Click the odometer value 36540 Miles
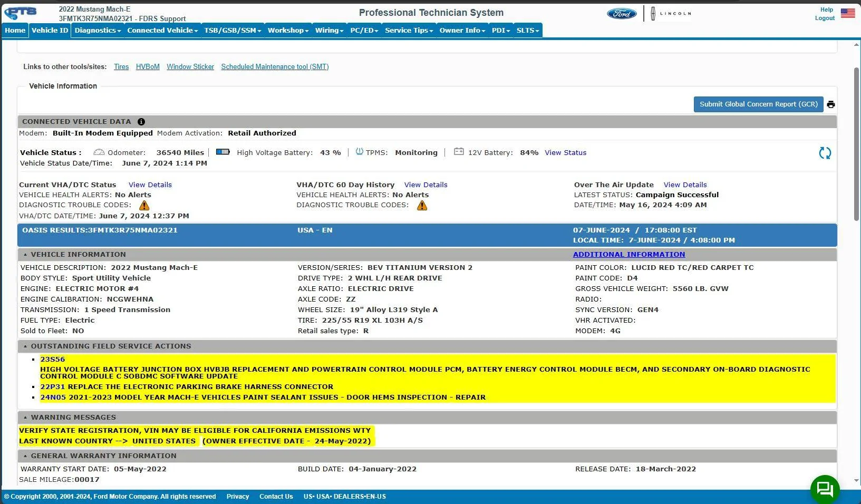This screenshot has height=504, width=861. pyautogui.click(x=180, y=153)
